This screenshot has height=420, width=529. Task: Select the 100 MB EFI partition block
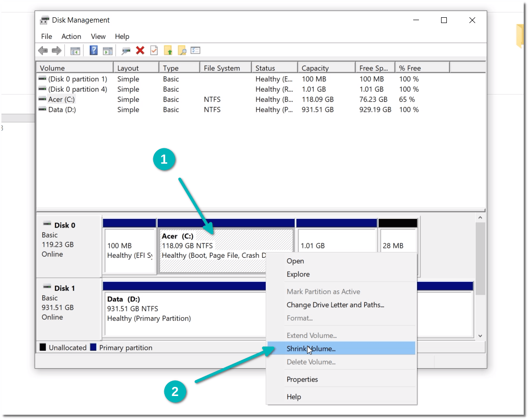point(129,251)
